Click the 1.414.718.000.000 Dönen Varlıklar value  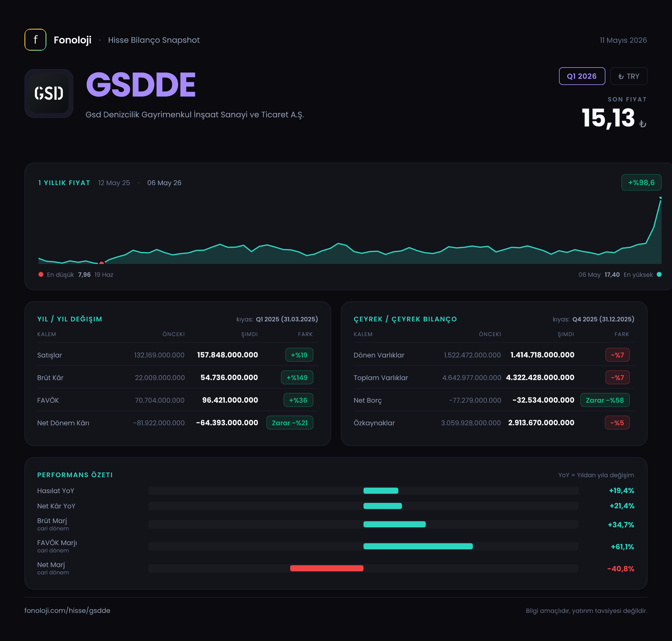pos(542,355)
